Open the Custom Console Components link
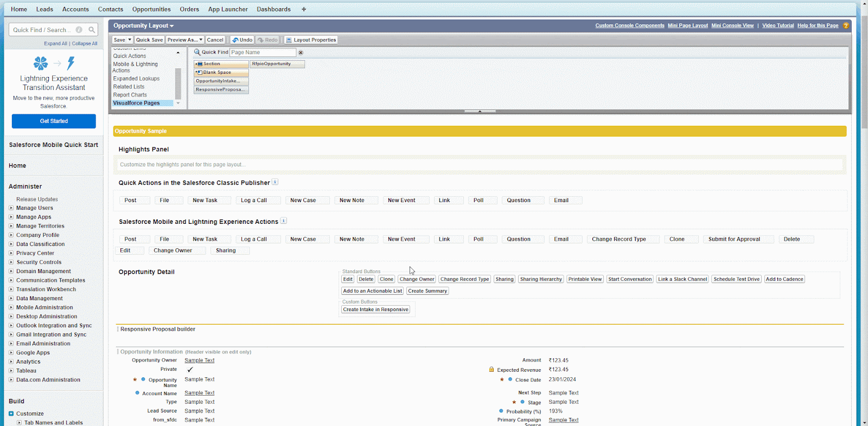The height and width of the screenshot is (426, 868). click(x=630, y=25)
